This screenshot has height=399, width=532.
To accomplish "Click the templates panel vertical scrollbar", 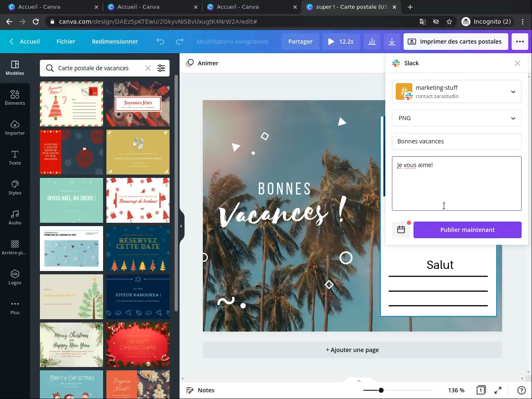I will 176,193.
